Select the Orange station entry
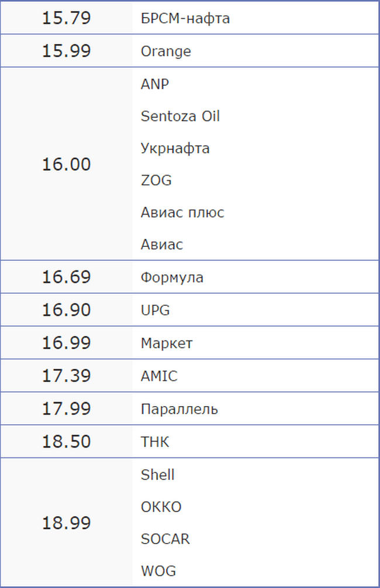380x588 pixels. click(165, 51)
